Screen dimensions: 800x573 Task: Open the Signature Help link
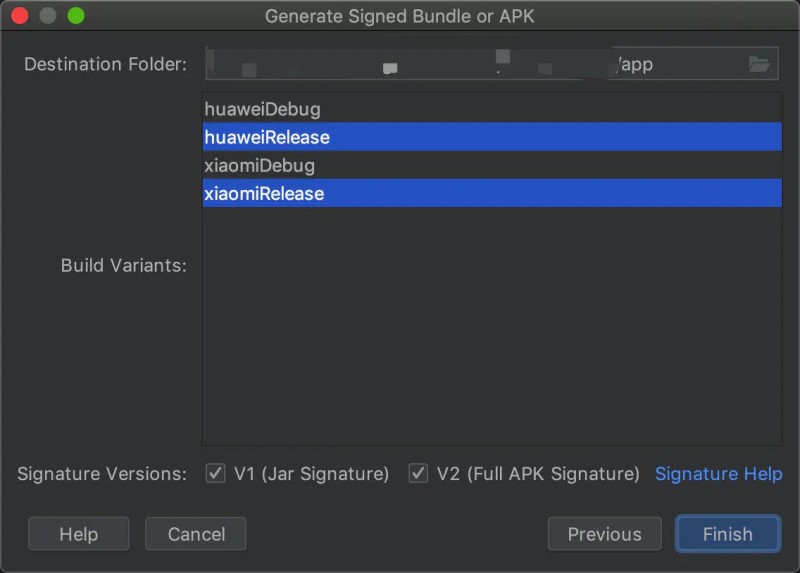click(718, 474)
